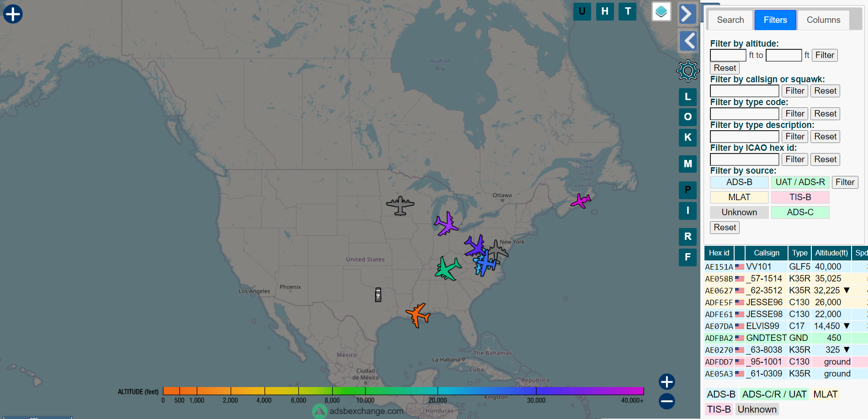Select TIS-B source filter option
Viewport: 868px width, 419px height.
click(800, 197)
